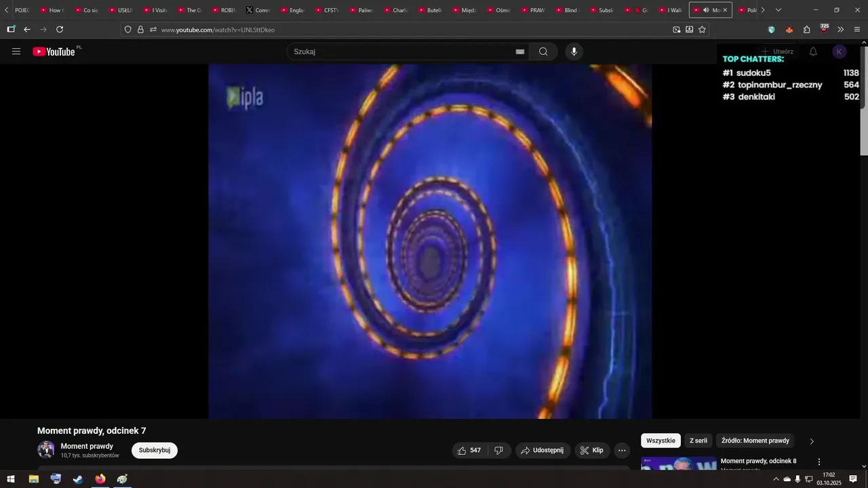Image resolution: width=868 pixels, height=488 pixels.
Task: Switch to the CFSTV browser tab
Action: 326,10
